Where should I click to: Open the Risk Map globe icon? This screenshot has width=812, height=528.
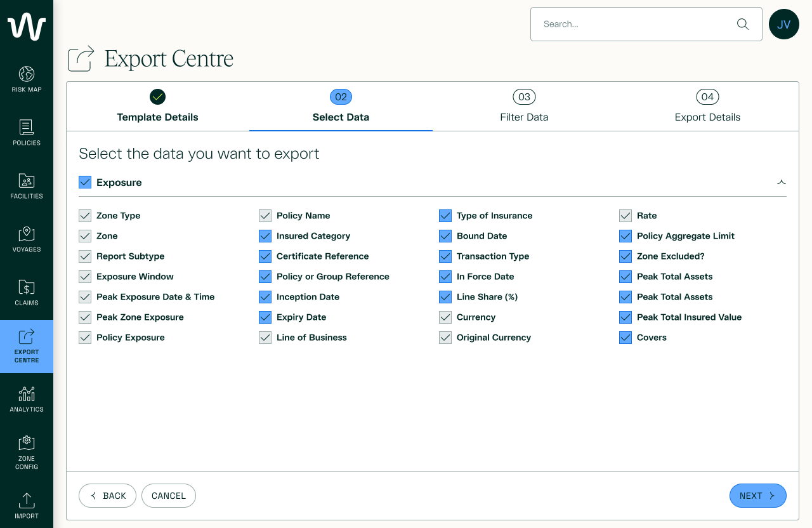point(27,74)
